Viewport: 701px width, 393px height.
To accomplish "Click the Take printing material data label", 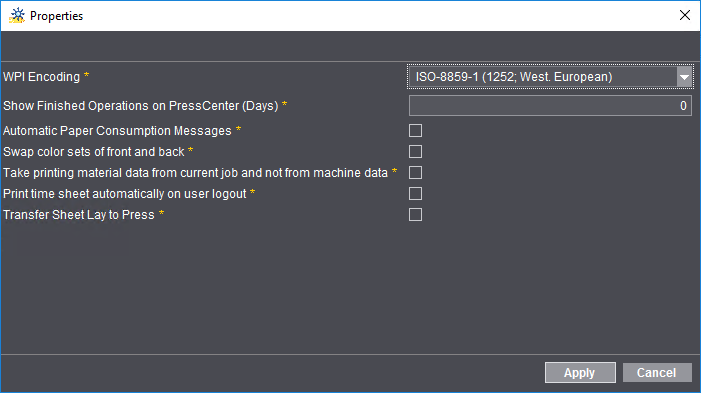I will click(x=195, y=173).
